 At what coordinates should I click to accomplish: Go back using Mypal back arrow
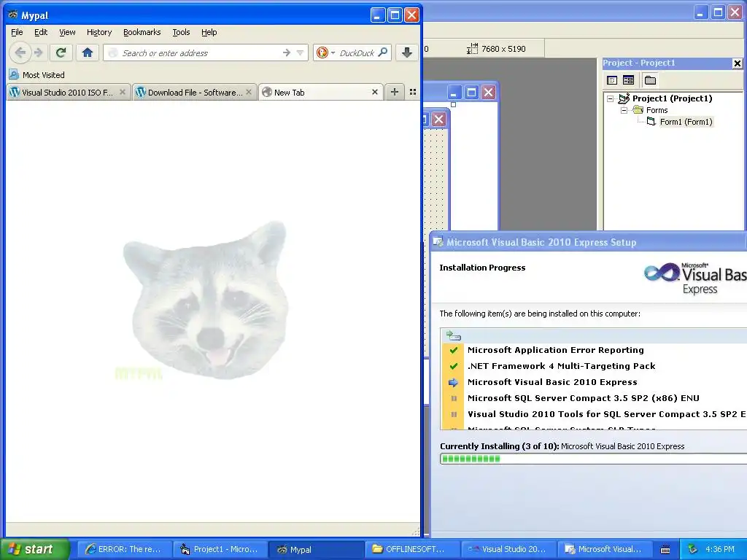20,52
